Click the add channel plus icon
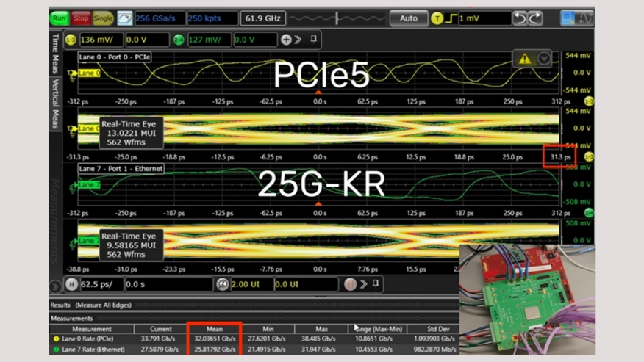This screenshot has height=362, width=644. [x=286, y=40]
